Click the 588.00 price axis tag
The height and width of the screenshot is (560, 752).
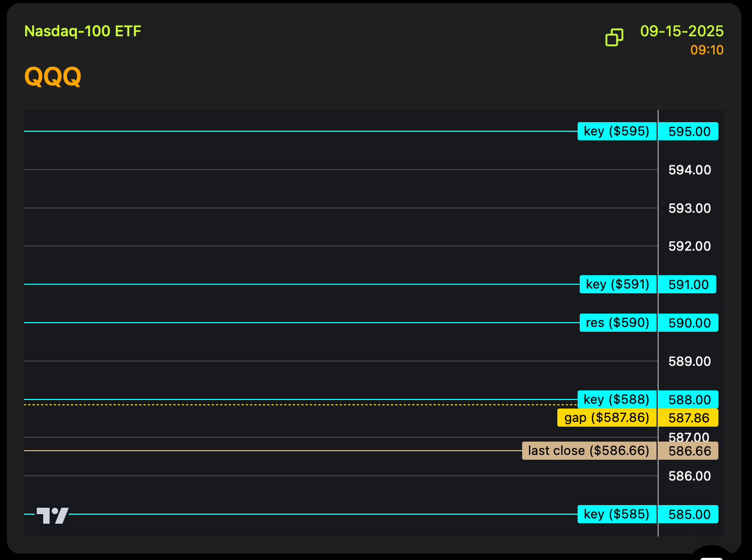[689, 399]
